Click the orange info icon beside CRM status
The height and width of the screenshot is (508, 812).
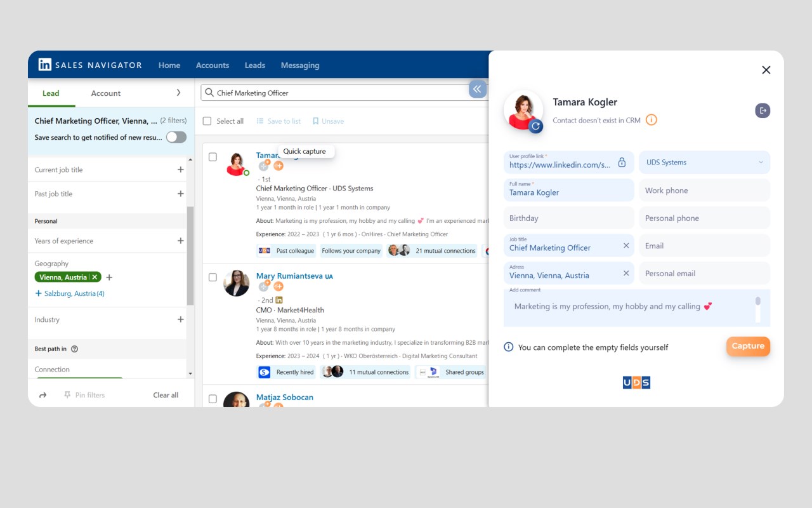pyautogui.click(x=652, y=119)
